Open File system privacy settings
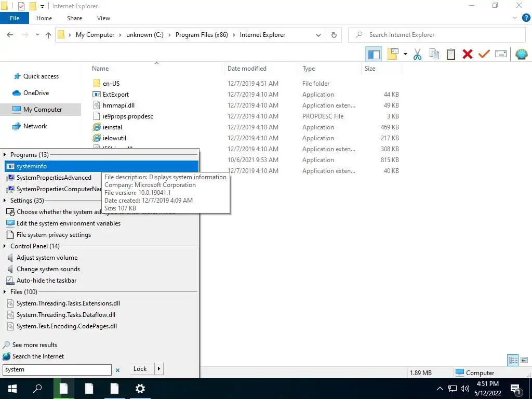This screenshot has height=399, width=532. pyautogui.click(x=54, y=235)
